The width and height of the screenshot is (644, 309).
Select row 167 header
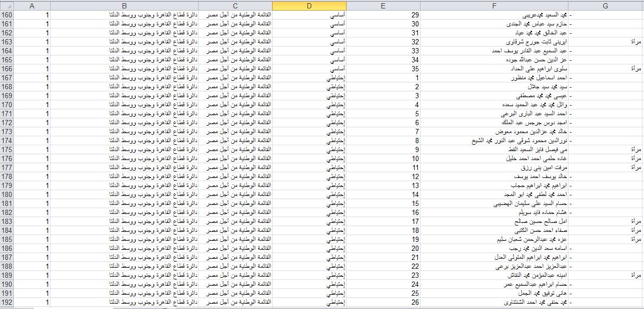[6, 78]
